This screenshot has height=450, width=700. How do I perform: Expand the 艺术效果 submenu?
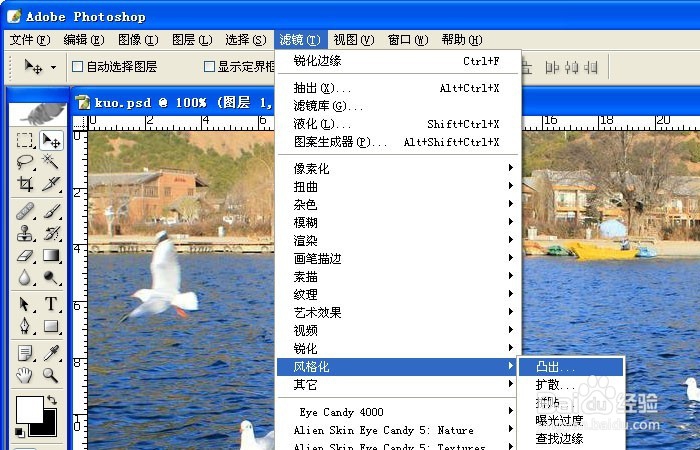[398, 312]
